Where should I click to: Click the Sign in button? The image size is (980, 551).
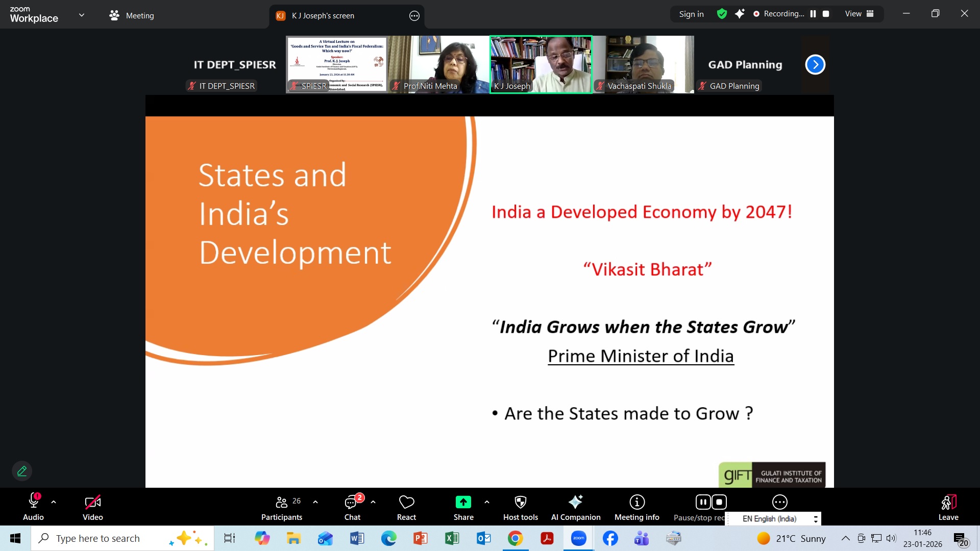pos(691,14)
